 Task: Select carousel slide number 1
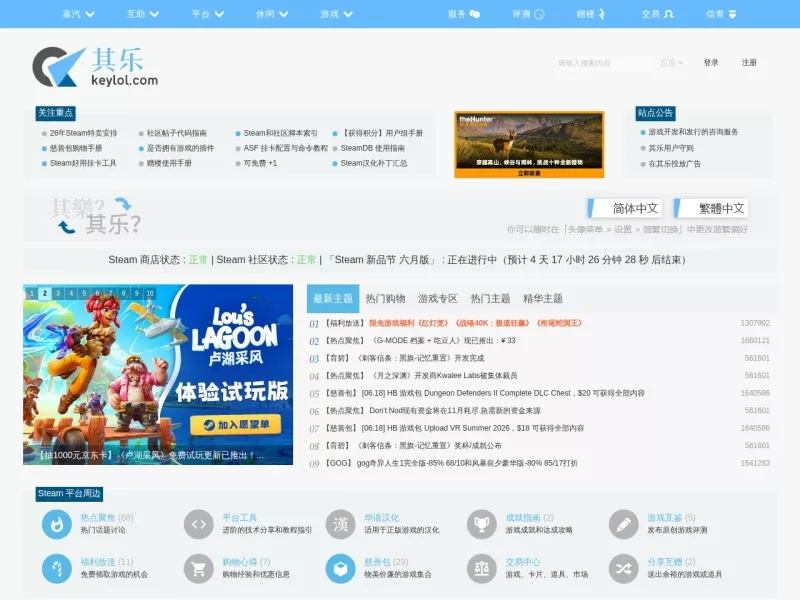tap(32, 293)
